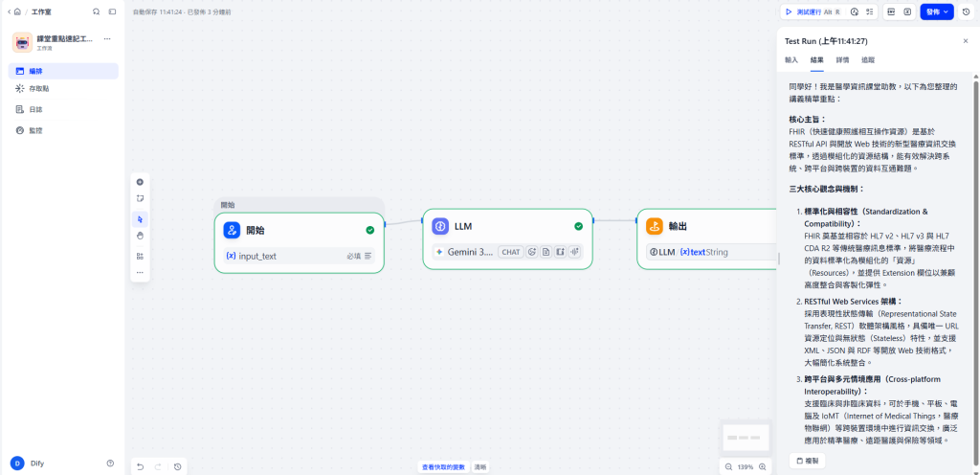Collapse the left sidebar panel icon
The height and width of the screenshot is (475, 980).
113,11
